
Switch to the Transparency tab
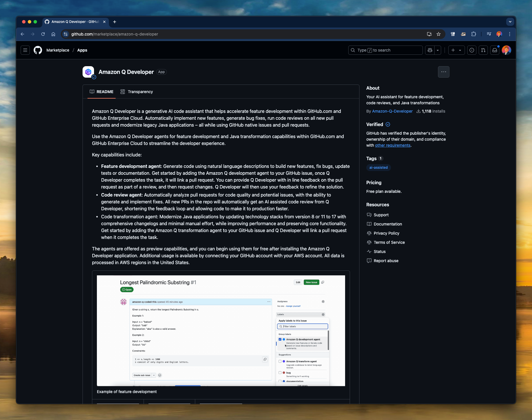[137, 92]
